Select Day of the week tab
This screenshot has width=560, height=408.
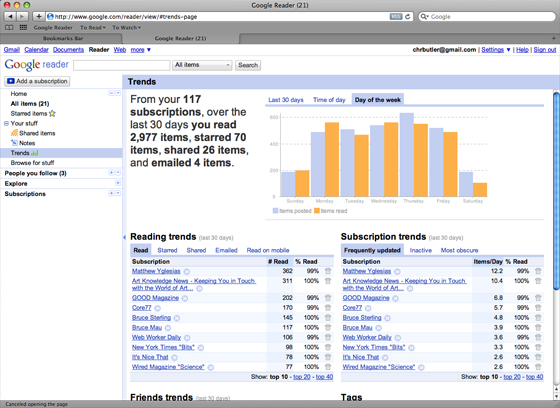point(378,100)
